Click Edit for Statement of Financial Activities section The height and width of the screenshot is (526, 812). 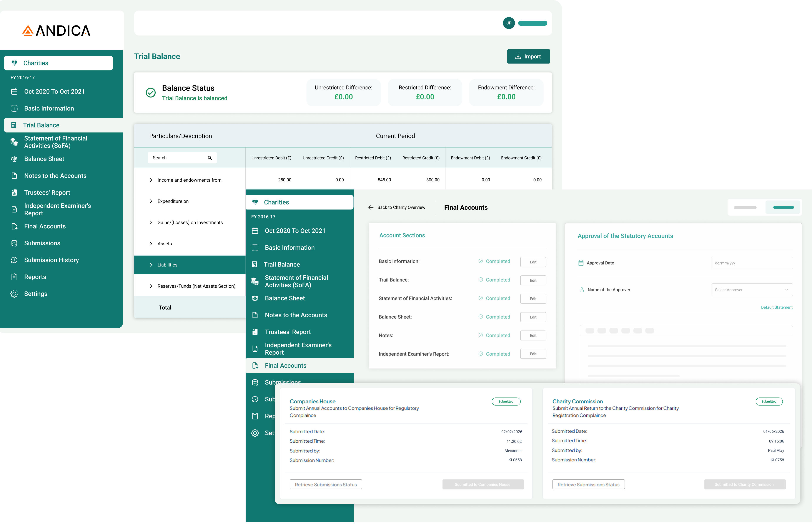[533, 299]
